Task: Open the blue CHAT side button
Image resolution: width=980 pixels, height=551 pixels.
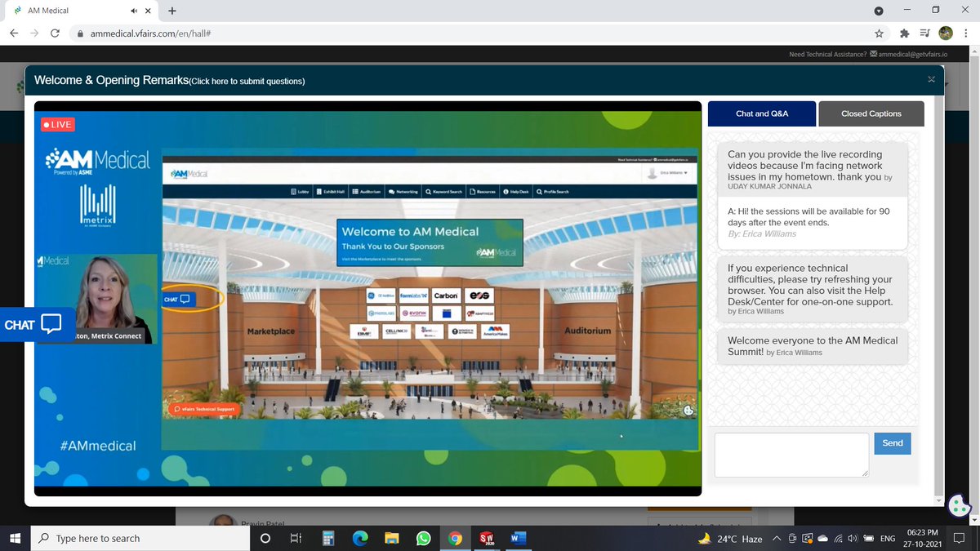Action: tap(36, 324)
